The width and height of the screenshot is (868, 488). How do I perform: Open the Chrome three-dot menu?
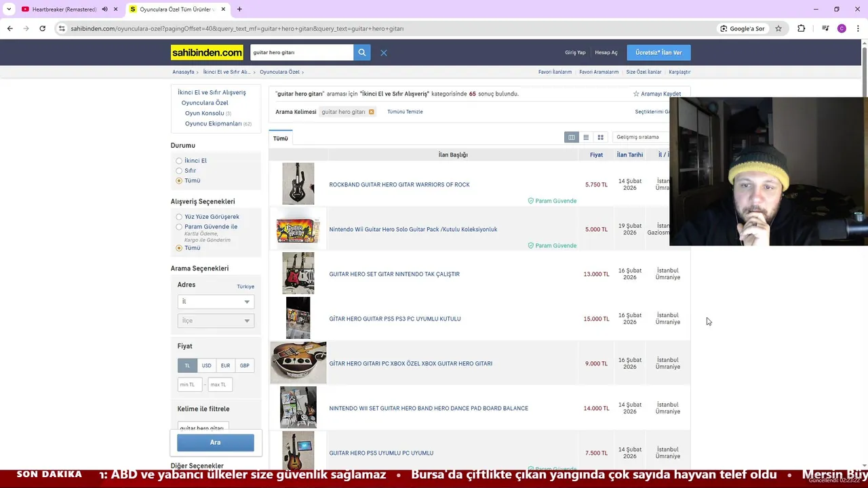click(858, 28)
